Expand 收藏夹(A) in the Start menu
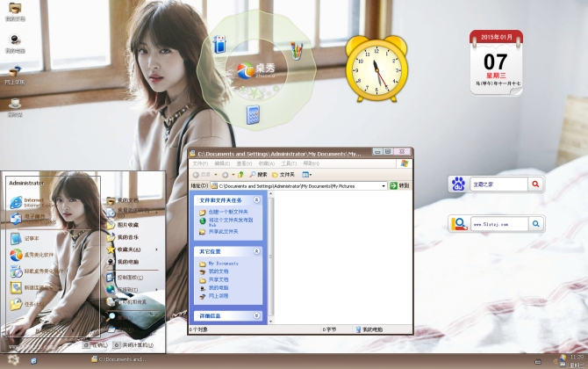Viewport: 588px width, 369px height. pos(132,250)
